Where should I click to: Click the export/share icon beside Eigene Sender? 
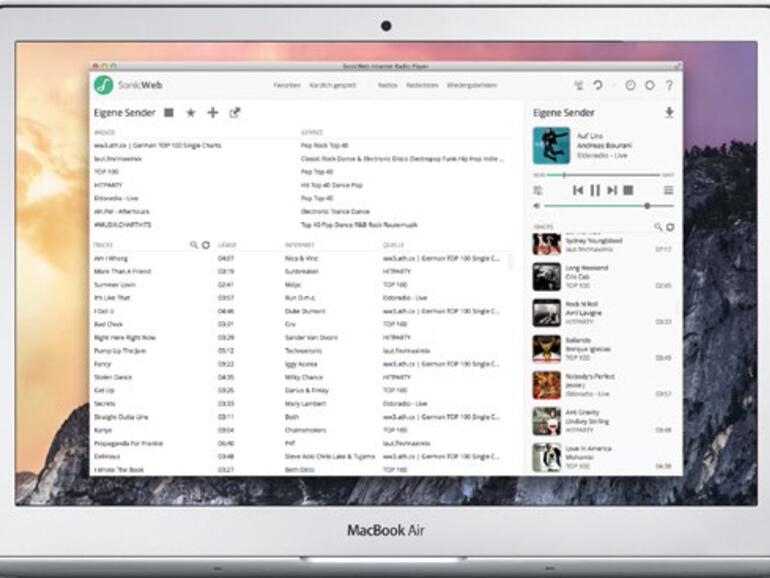pos(235,113)
